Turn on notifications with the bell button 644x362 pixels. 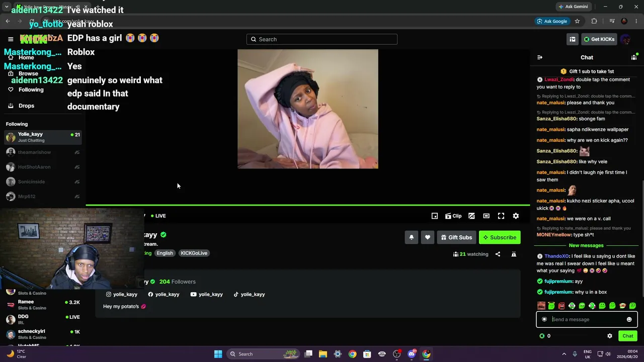click(412, 237)
